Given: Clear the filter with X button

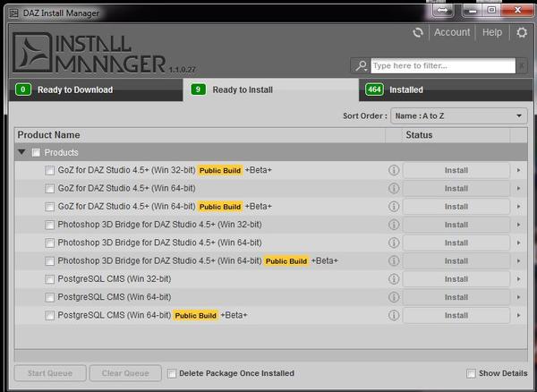Looking at the screenshot, I should pos(522,65).
